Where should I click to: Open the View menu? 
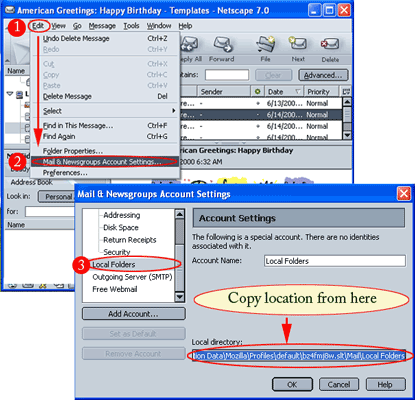click(x=58, y=26)
